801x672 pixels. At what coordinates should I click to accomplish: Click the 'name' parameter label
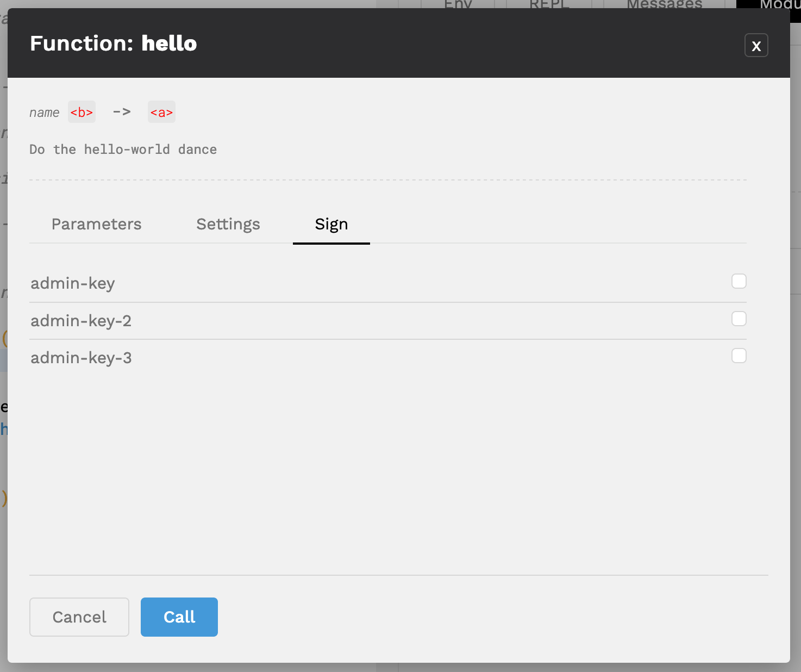tap(45, 113)
